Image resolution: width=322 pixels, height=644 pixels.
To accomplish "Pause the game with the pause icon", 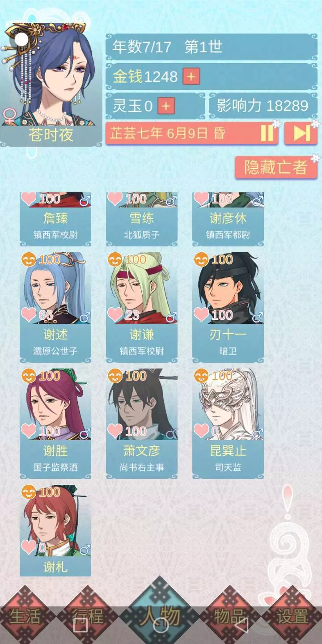I will pos(267,133).
